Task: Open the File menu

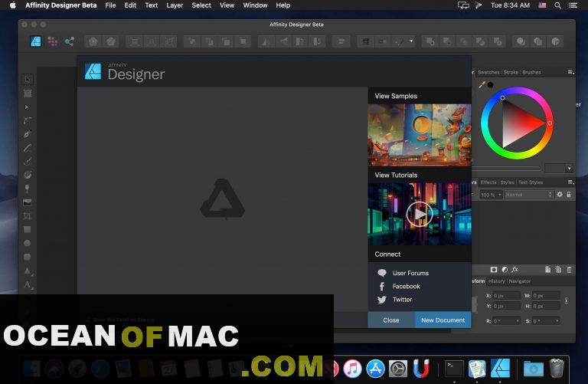Action: [x=110, y=5]
